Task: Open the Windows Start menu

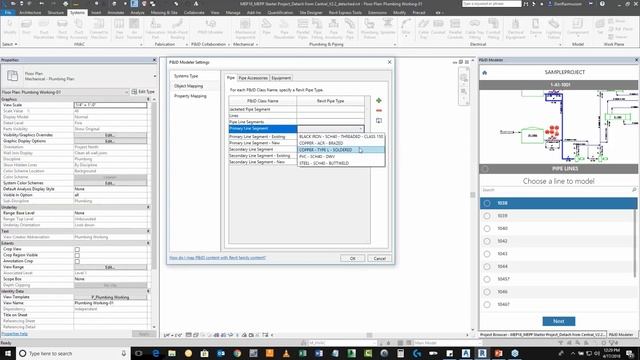Action: [x=8, y=353]
